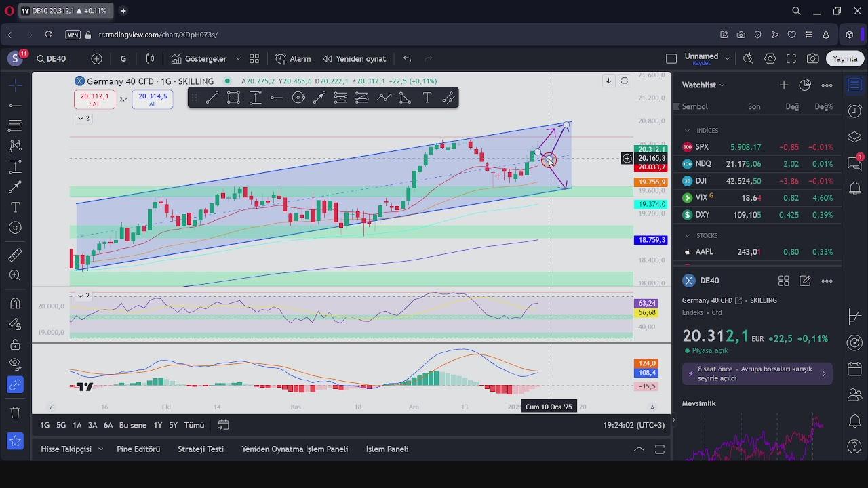The height and width of the screenshot is (488, 868).
Task: Open quick search icon in top bar
Action: pyautogui.click(x=749, y=59)
